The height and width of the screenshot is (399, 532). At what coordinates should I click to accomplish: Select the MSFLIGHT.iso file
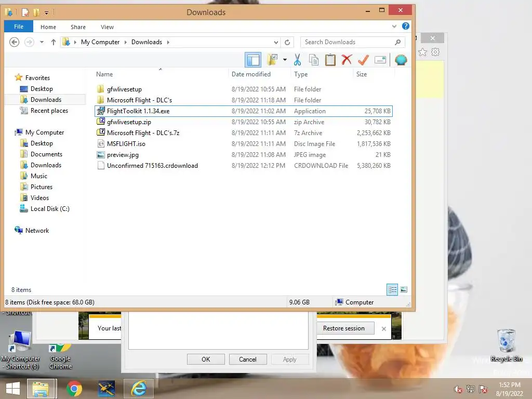pos(243,143)
